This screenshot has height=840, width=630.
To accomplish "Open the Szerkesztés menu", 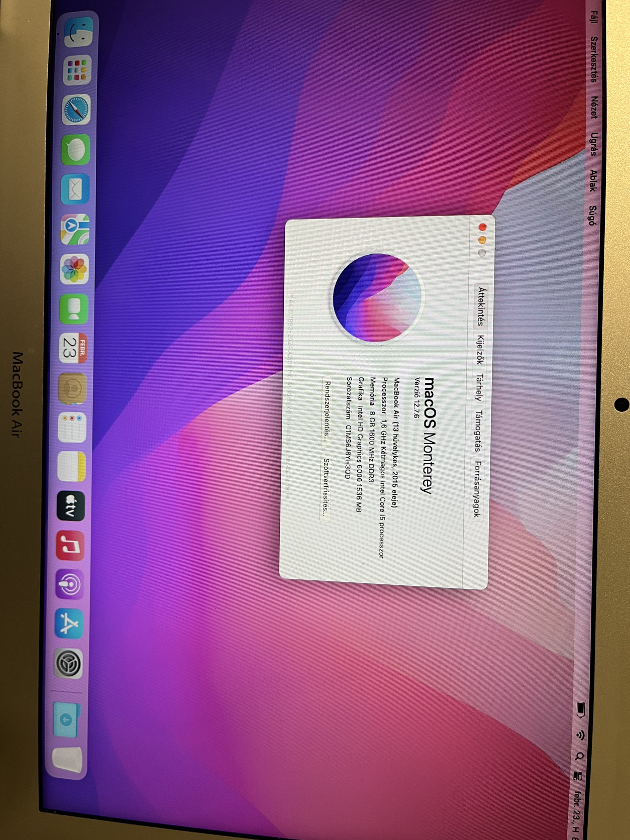I will coord(593,59).
